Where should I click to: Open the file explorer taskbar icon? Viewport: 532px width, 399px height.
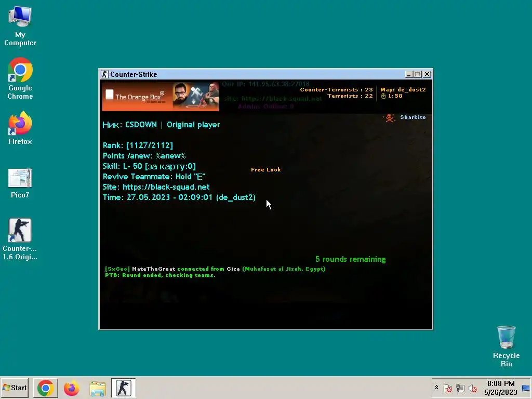tap(98, 389)
